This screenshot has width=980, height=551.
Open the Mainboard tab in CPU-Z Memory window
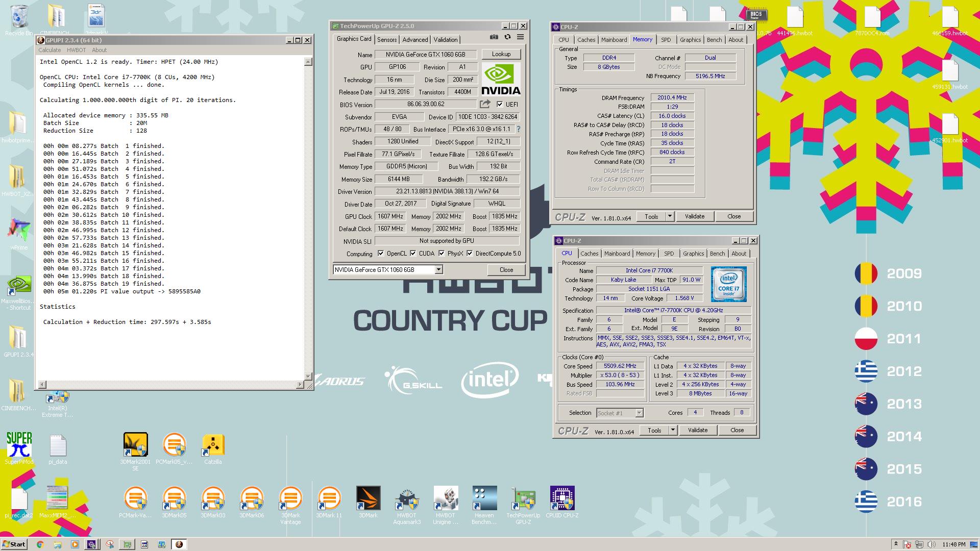[614, 40]
